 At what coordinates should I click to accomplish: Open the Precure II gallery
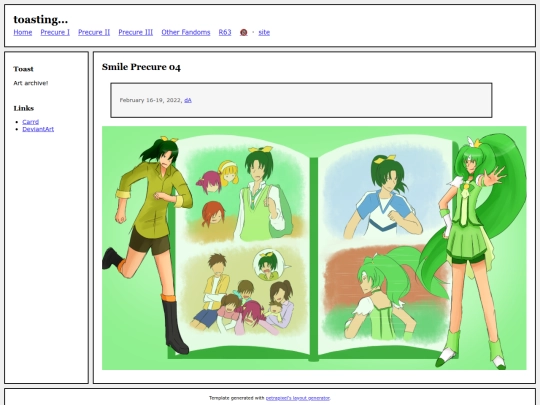94,32
